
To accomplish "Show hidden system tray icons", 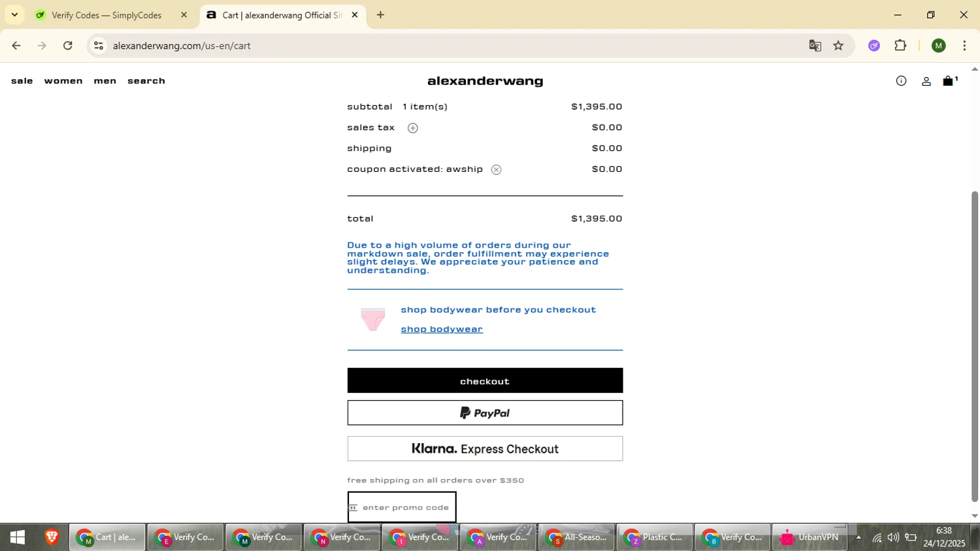I will [858, 538].
